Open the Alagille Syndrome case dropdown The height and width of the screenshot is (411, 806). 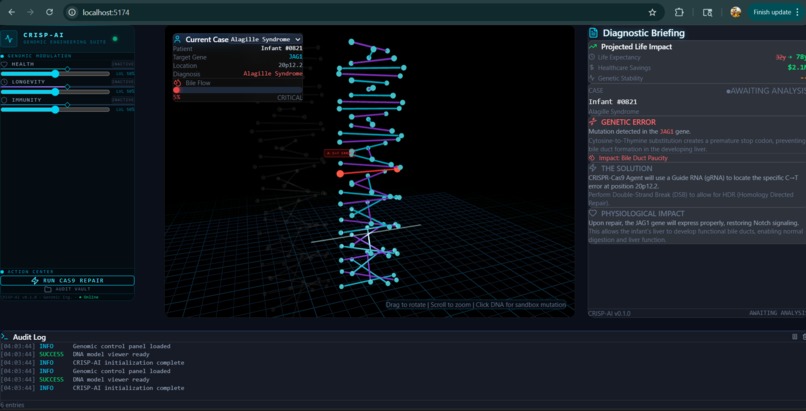click(266, 39)
